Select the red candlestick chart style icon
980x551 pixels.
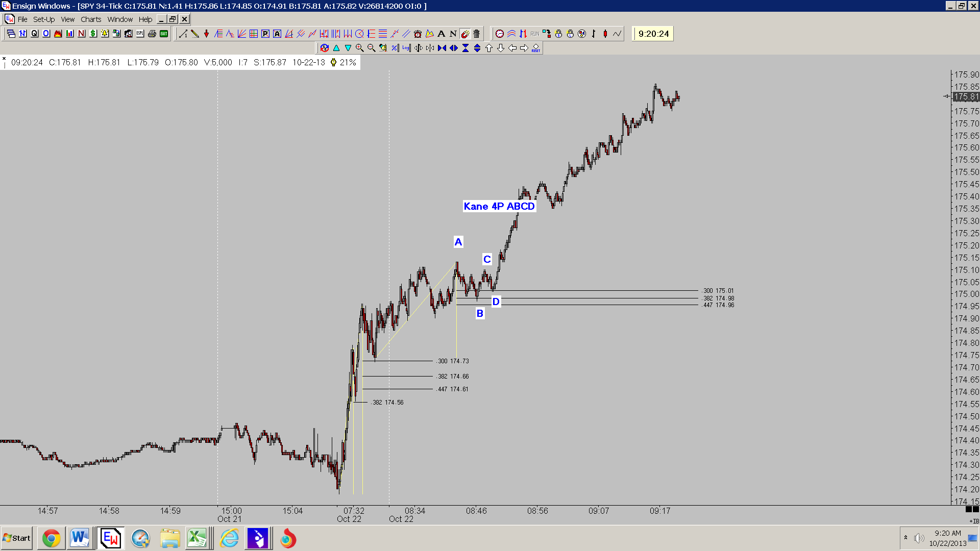605,34
